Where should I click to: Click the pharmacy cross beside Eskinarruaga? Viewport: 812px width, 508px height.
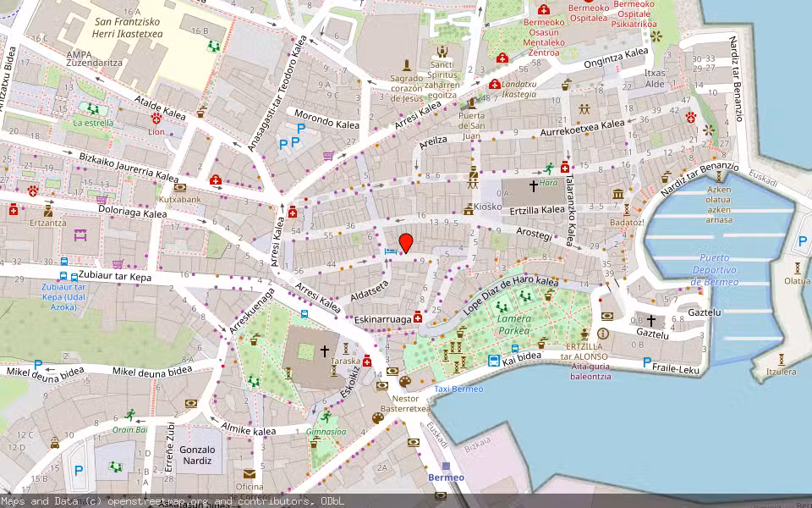click(x=418, y=317)
